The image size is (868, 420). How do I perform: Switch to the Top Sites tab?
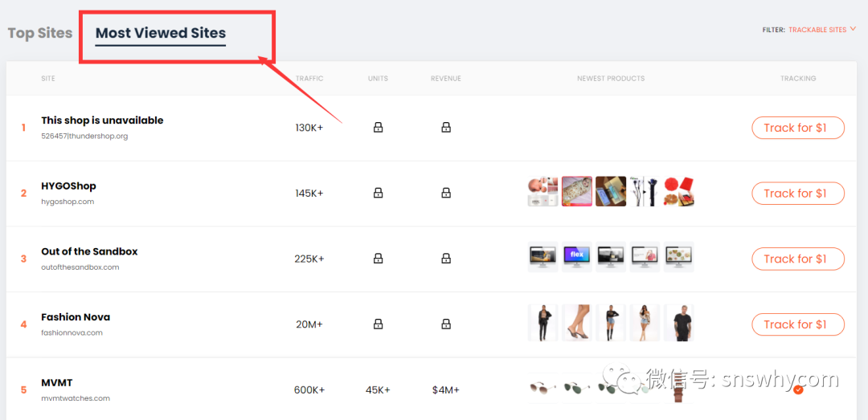click(40, 33)
